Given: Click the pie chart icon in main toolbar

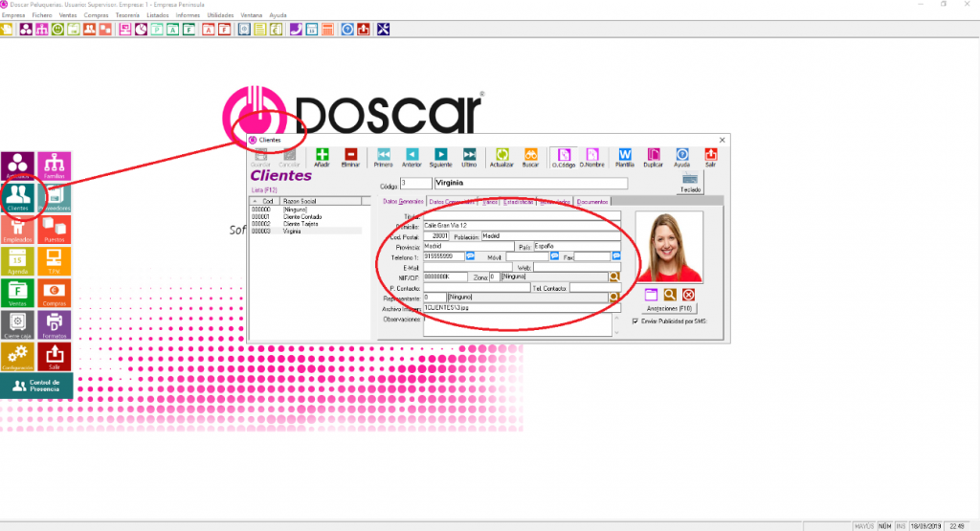Looking at the screenshot, I should [142, 30].
